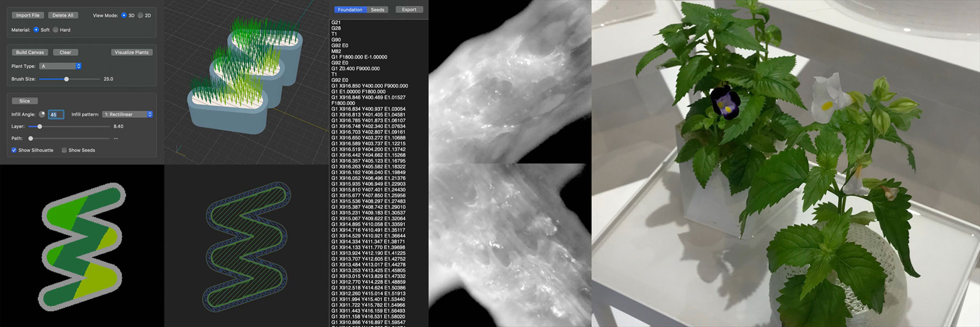Viewport: 980px width, 327px height.
Task: Expand the Infill pattern Rectilinear dropdown
Action: 128,114
